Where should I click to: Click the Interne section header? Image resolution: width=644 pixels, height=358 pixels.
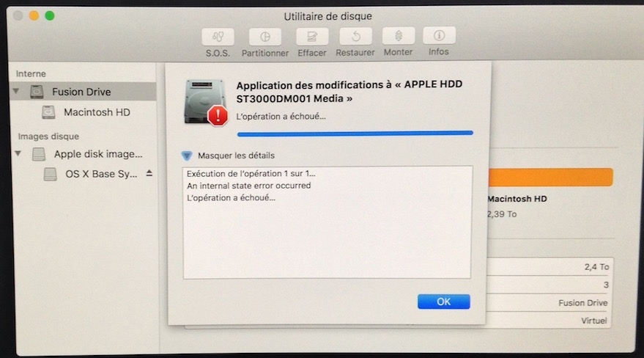pyautogui.click(x=31, y=73)
